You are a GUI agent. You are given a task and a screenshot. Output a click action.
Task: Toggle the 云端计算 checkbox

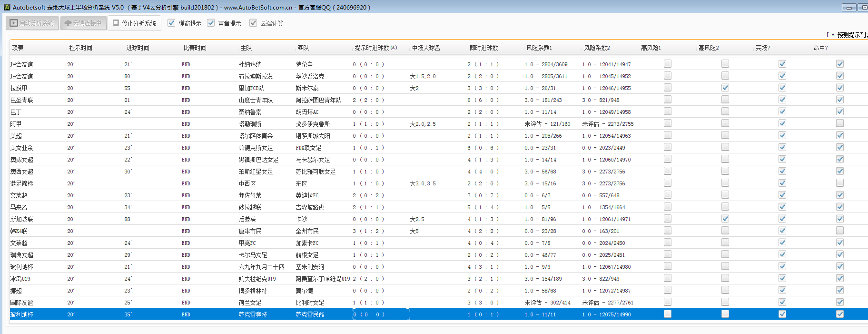253,23
